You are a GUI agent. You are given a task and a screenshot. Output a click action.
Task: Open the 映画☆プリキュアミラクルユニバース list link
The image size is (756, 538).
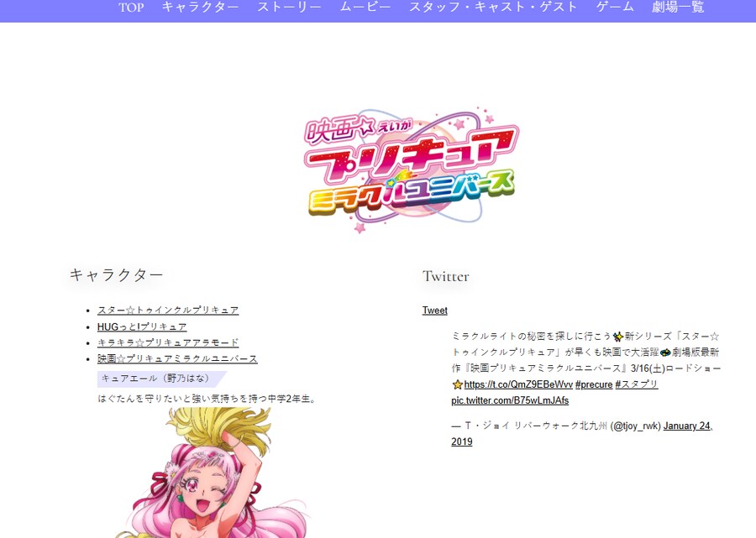pyautogui.click(x=177, y=359)
